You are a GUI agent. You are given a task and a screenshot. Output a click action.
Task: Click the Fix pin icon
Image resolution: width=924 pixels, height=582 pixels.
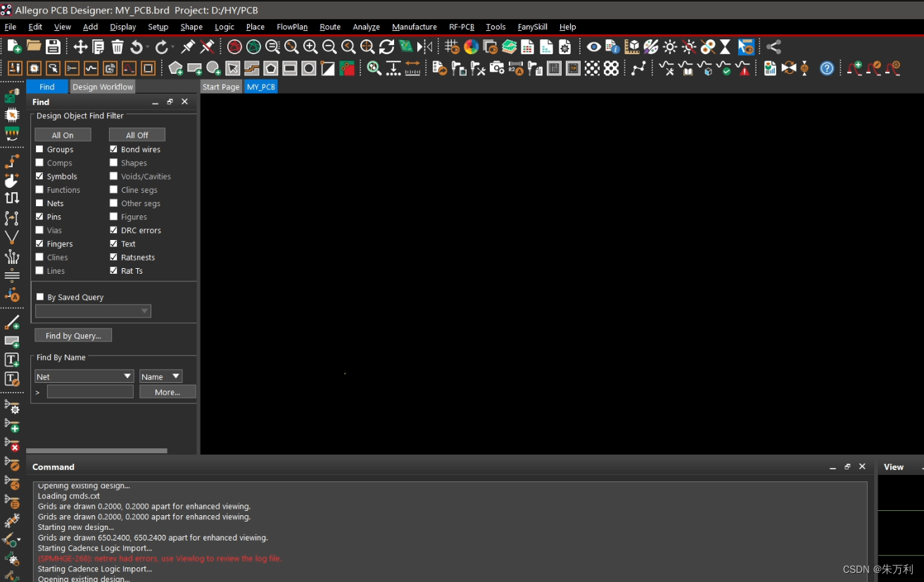(187, 47)
